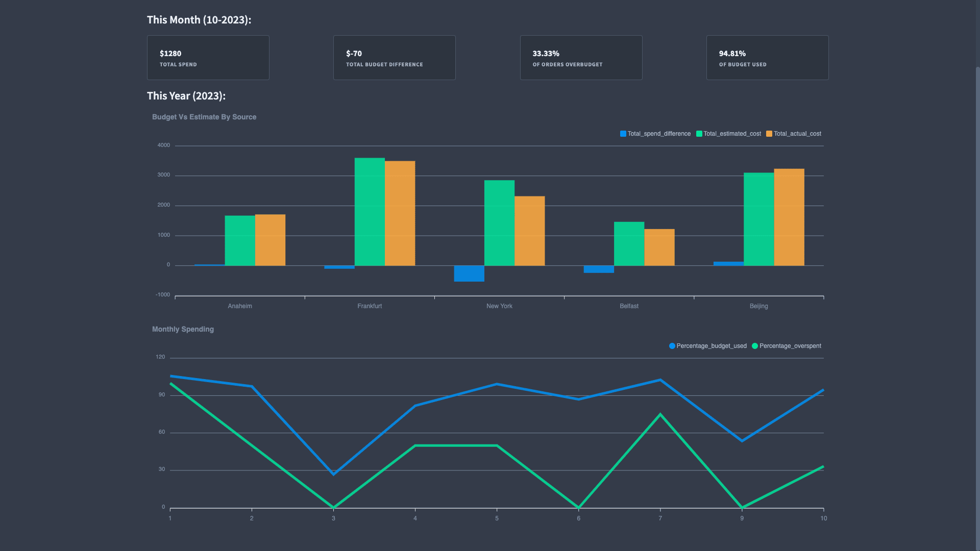Click Anaheim orange actual cost bar

(x=270, y=240)
